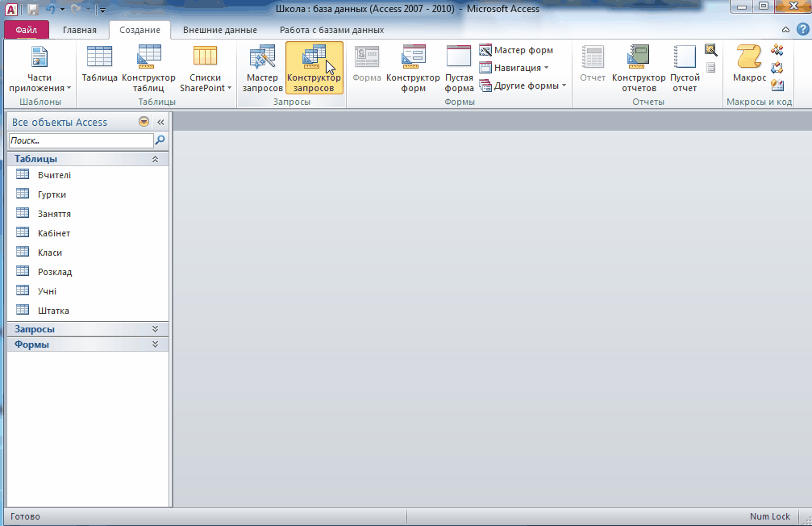812x526 pixels.
Task: Switch to Внешние данные tab
Action: click(x=220, y=30)
